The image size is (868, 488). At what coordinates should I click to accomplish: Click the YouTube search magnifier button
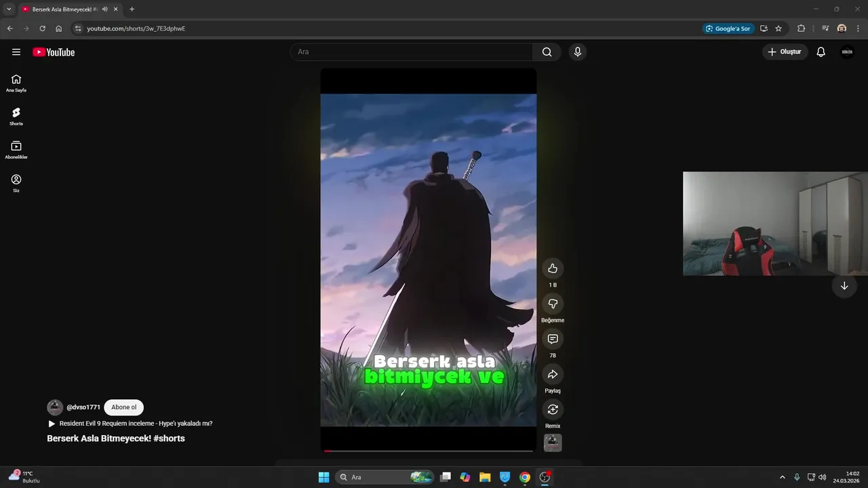coord(547,52)
